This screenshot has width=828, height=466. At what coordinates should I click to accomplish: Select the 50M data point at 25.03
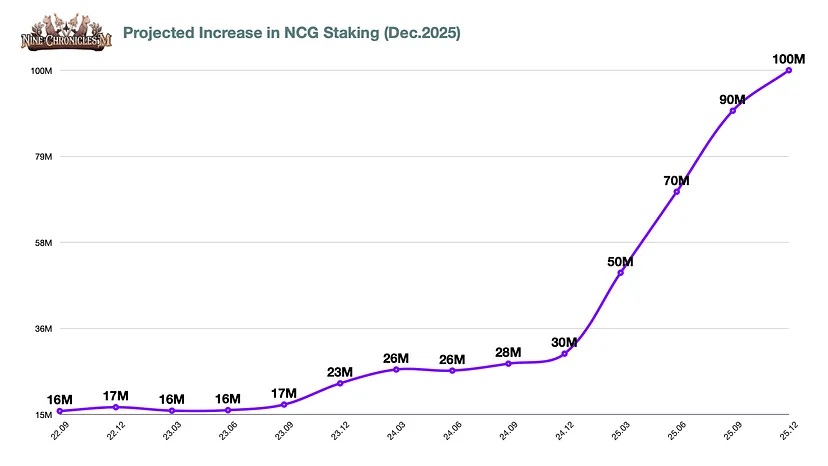click(620, 273)
